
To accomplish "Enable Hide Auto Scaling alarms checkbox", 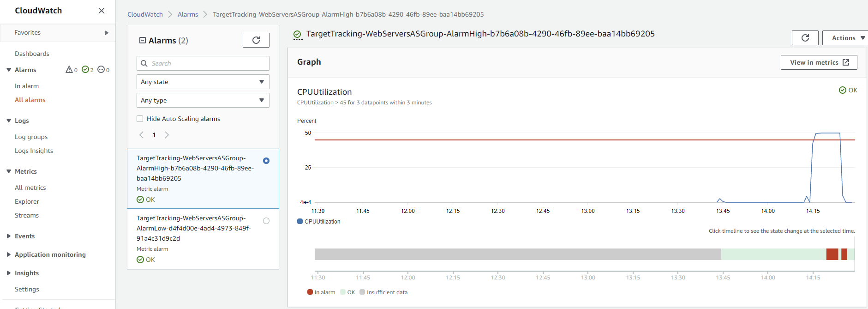I will point(140,119).
